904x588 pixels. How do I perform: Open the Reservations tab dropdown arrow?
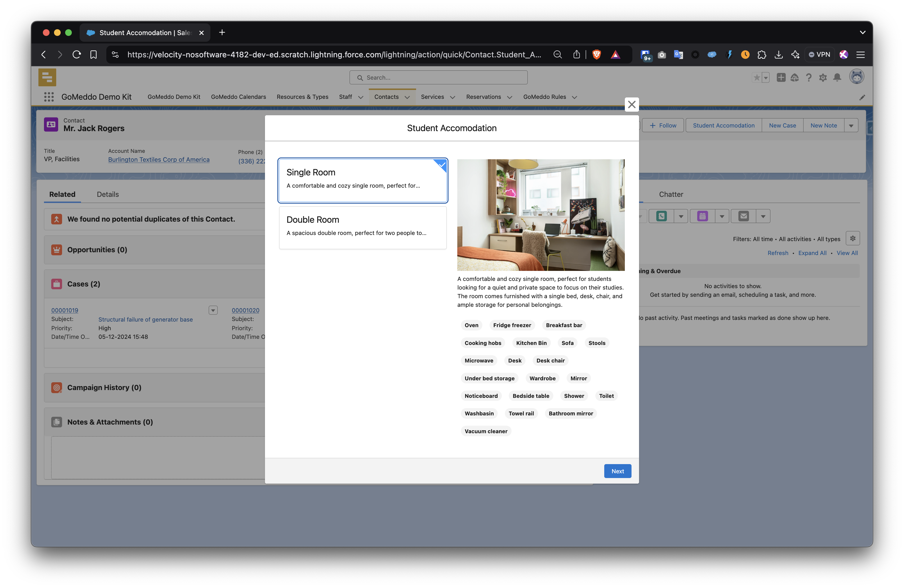click(x=510, y=97)
